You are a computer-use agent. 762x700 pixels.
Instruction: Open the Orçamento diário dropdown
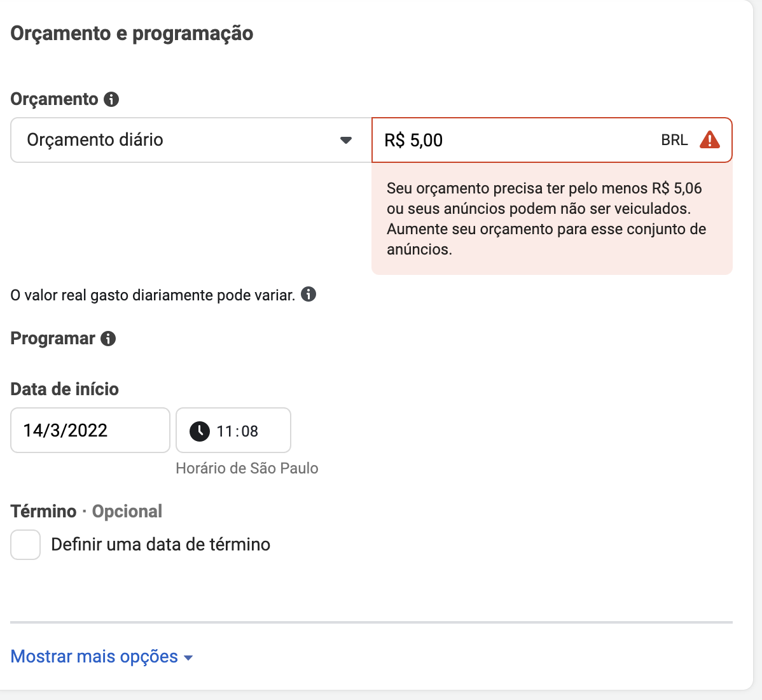191,140
